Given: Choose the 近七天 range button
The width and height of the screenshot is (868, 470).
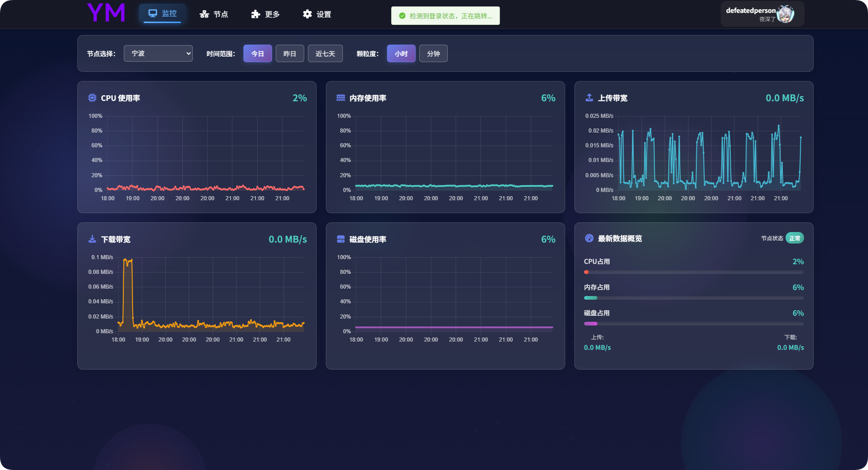Looking at the screenshot, I should [325, 53].
